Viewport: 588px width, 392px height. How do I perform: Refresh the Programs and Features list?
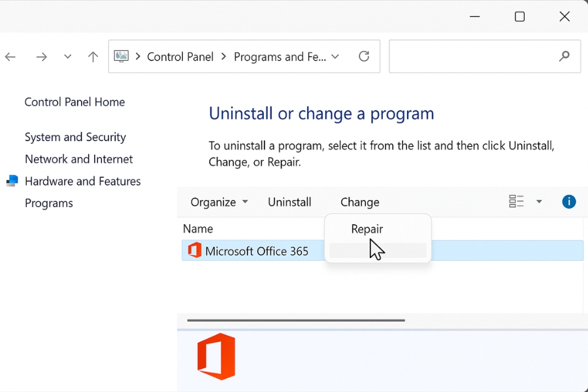pyautogui.click(x=364, y=57)
